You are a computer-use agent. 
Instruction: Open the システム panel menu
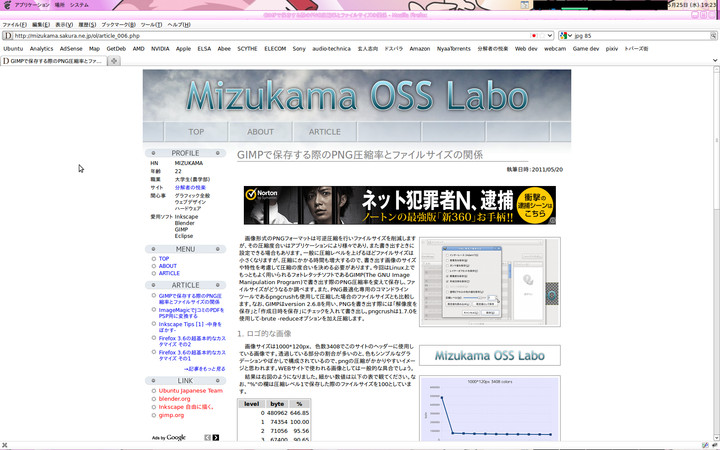coord(79,5)
